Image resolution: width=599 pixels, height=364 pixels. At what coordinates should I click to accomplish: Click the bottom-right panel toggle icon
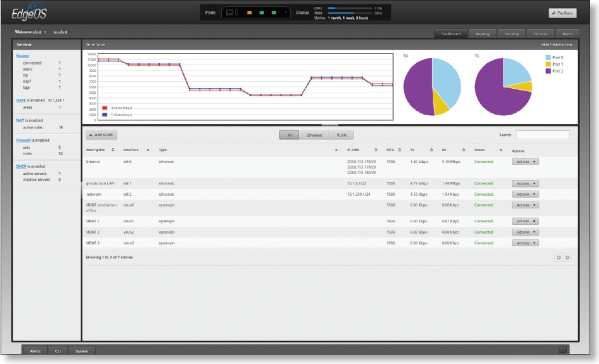(x=562, y=350)
